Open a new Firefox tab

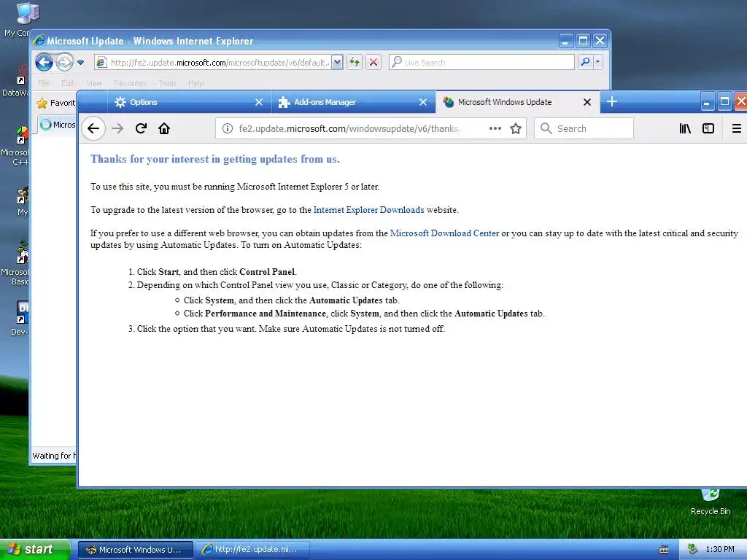click(x=612, y=101)
